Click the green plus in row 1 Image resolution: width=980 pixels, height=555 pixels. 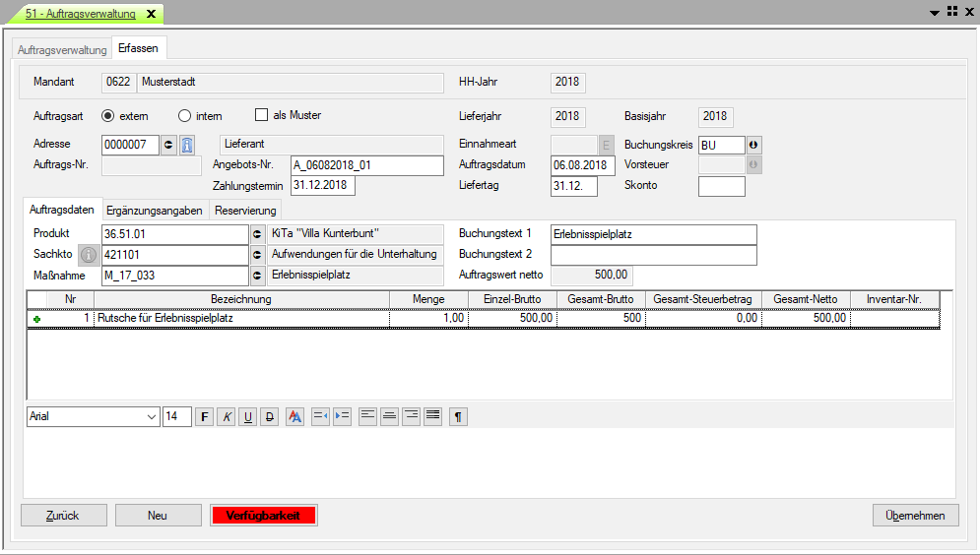pos(37,319)
